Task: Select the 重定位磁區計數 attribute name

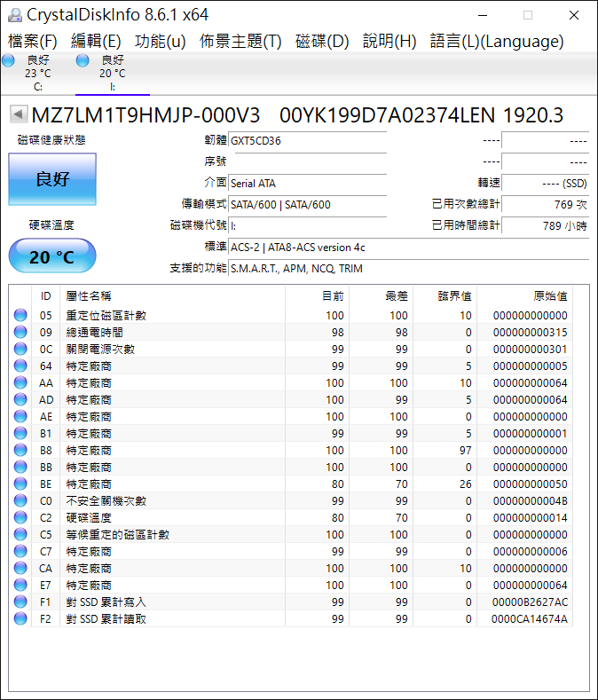Action: pos(106,315)
